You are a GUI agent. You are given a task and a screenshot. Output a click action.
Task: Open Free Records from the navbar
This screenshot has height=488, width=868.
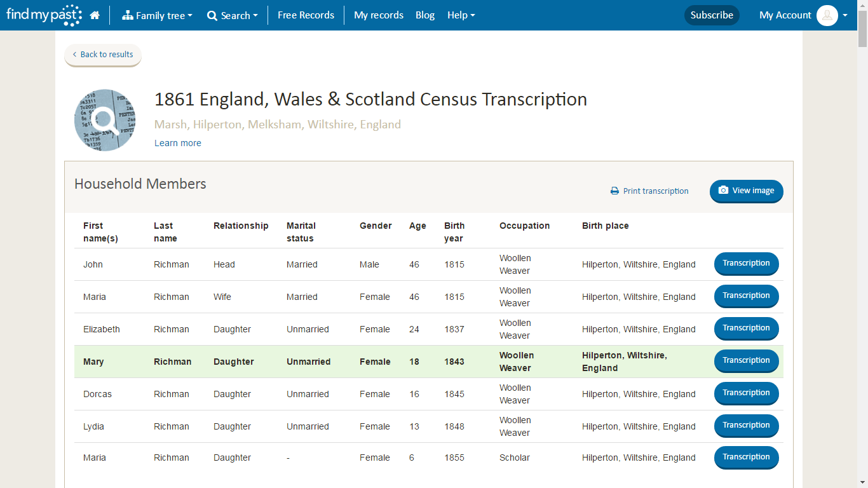click(x=306, y=15)
